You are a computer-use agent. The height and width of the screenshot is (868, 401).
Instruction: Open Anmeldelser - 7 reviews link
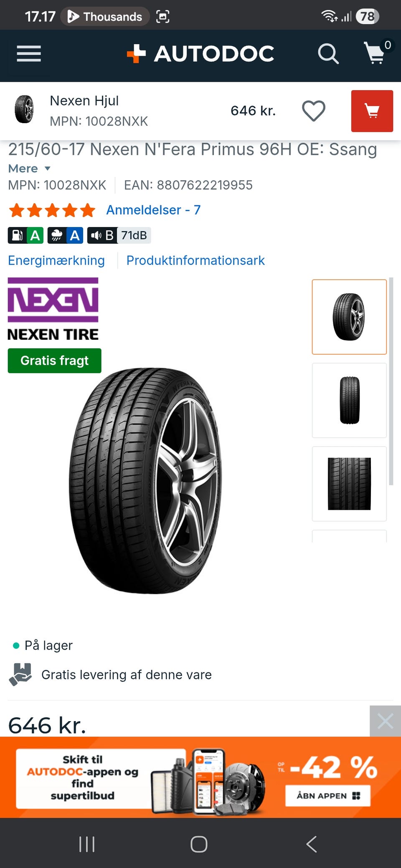[153, 210]
